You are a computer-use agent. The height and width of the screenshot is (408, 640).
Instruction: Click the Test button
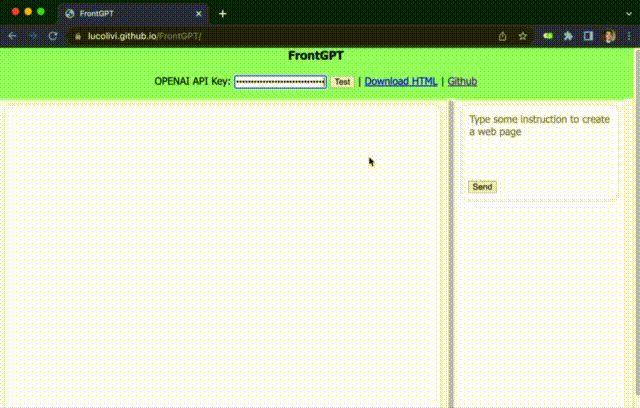tap(342, 82)
